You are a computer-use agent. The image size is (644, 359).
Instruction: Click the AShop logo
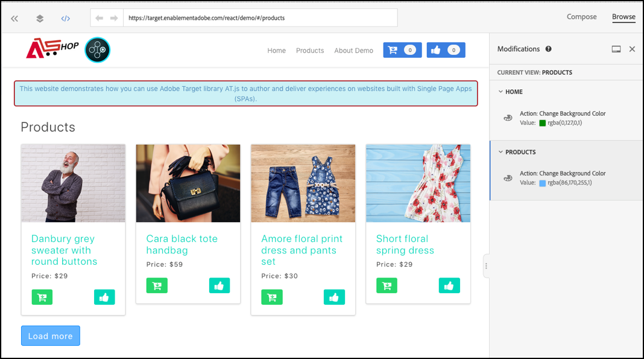(x=52, y=48)
